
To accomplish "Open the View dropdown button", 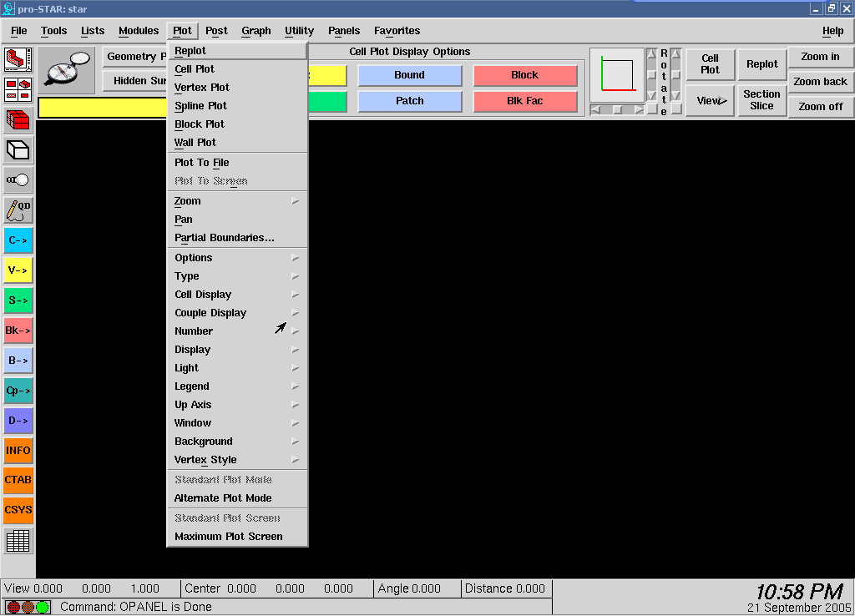I will (x=711, y=101).
